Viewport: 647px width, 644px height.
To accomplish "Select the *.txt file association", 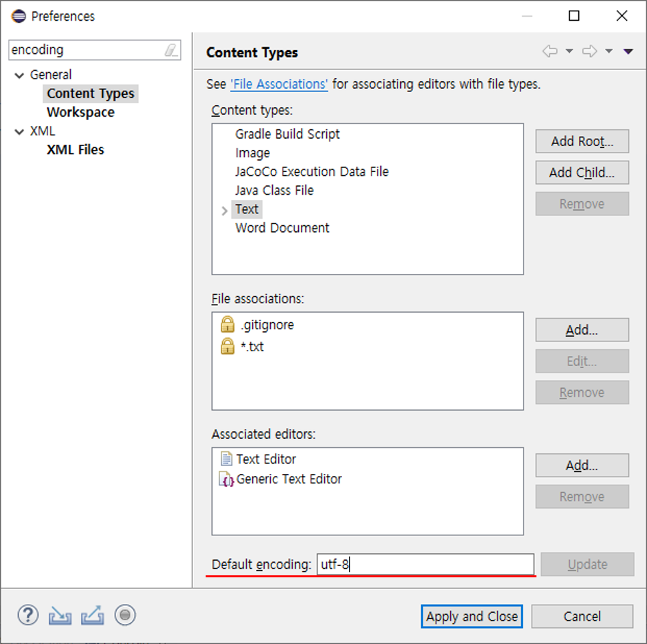I will pos(252,347).
